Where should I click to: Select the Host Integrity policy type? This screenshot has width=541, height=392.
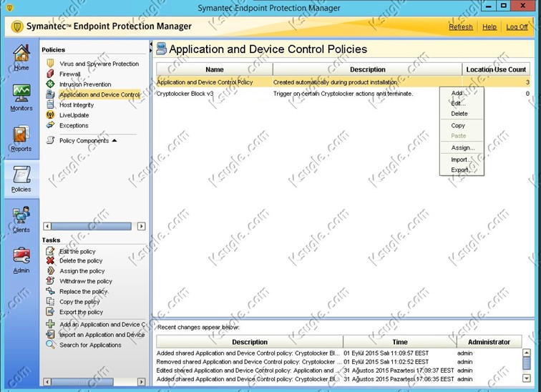[77, 105]
